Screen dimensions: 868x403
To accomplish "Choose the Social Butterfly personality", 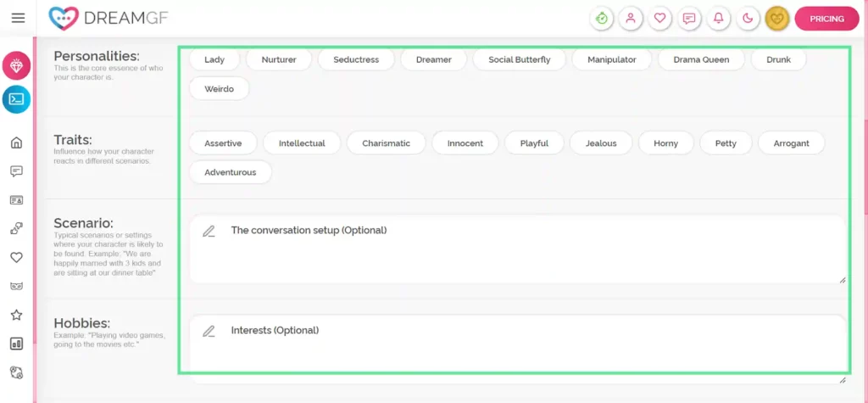I will [x=519, y=59].
